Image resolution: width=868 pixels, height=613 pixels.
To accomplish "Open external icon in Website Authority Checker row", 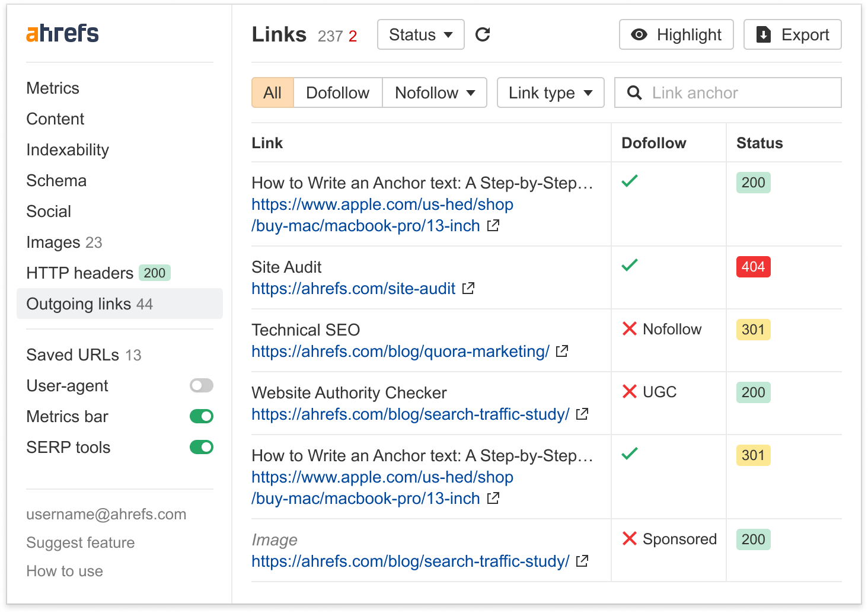I will (582, 414).
